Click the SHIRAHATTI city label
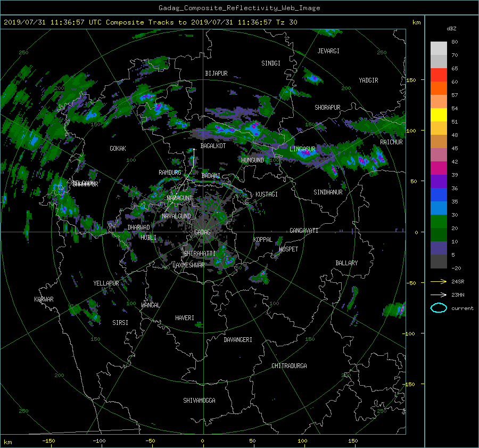 (x=199, y=254)
